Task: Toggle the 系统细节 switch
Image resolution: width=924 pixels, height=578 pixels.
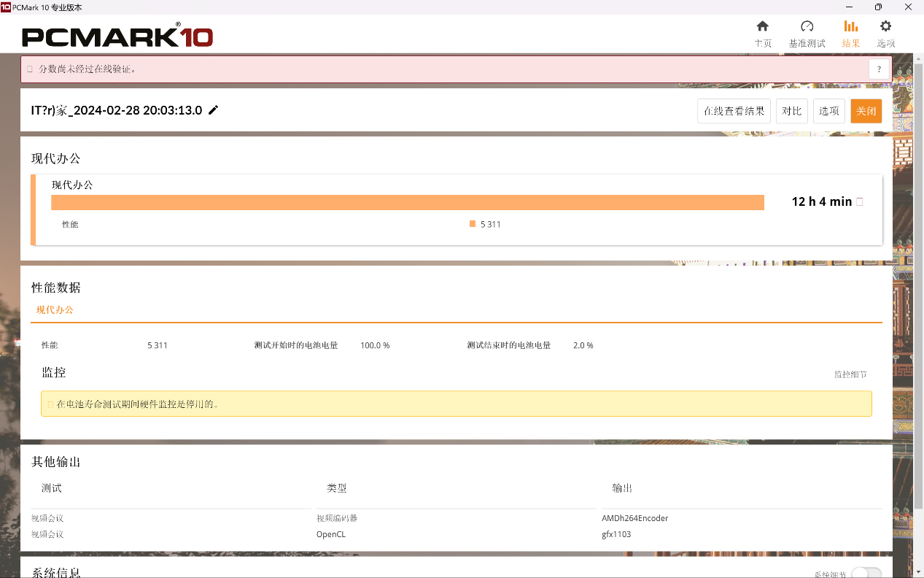Action: click(x=866, y=574)
